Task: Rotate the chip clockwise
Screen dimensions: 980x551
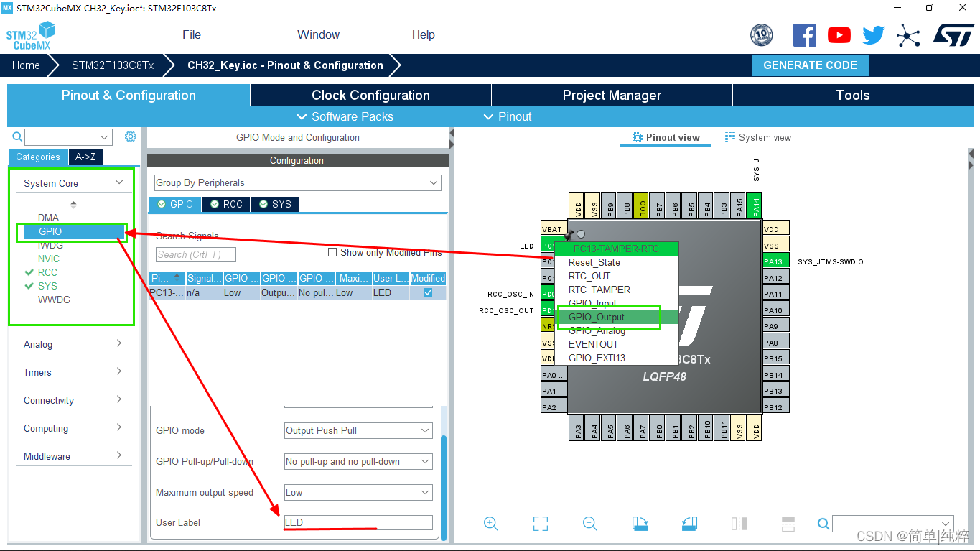Action: pyautogui.click(x=640, y=524)
